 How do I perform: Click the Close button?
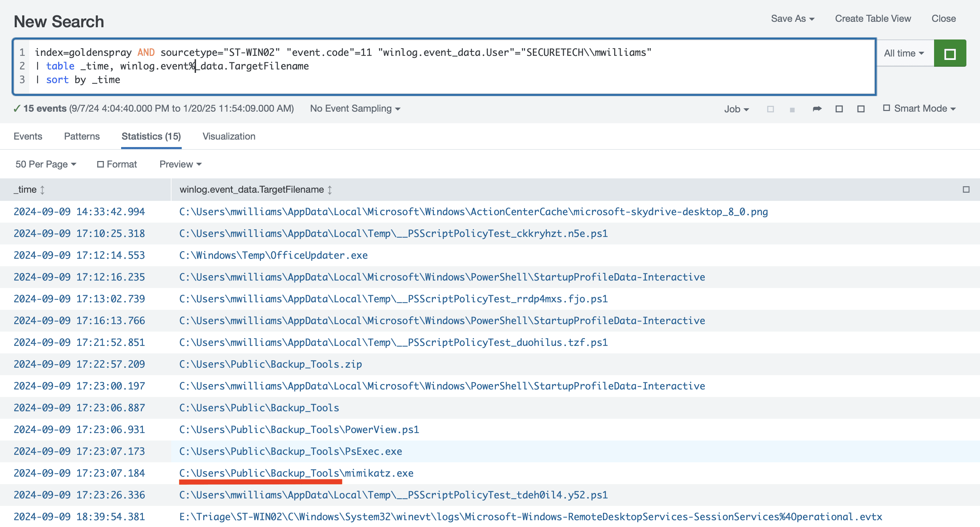pos(943,19)
